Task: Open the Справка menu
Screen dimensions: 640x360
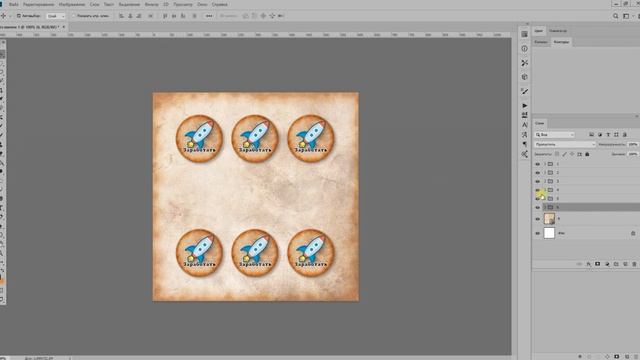Action: (x=220, y=4)
